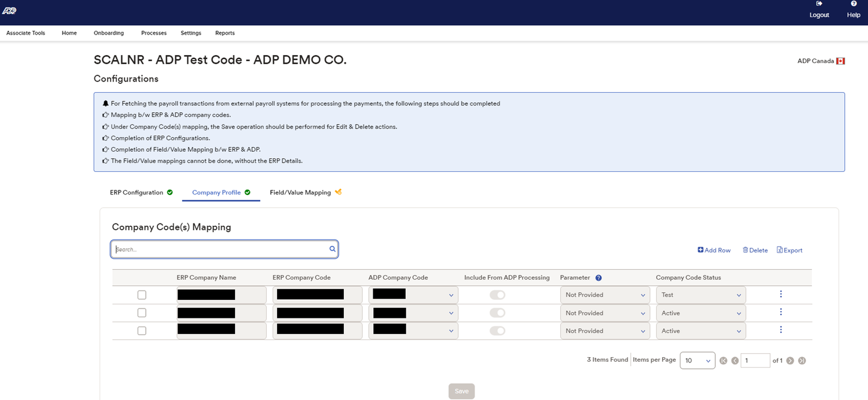Click the Export spreadsheet icon

[779, 249]
